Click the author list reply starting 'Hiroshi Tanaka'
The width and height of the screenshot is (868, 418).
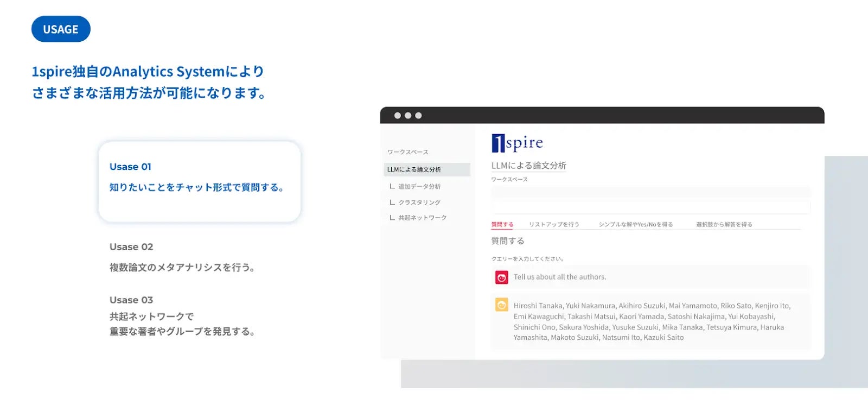652,321
